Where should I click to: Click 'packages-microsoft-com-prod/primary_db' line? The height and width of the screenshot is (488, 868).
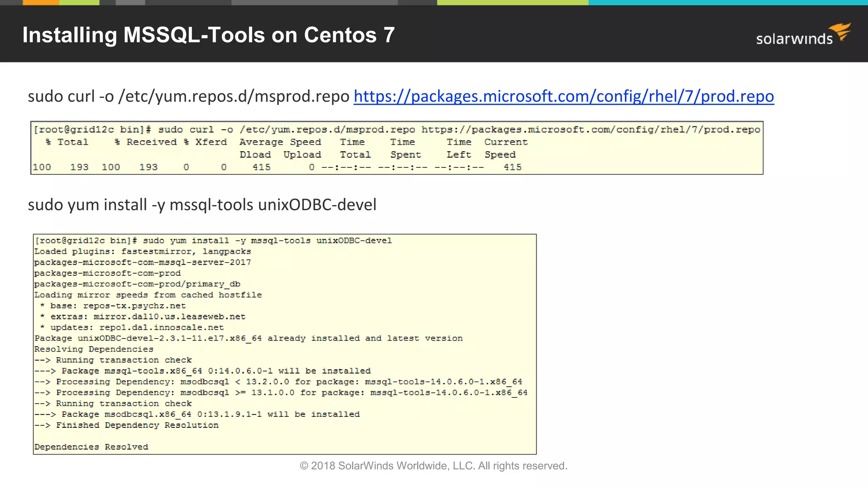coord(137,284)
